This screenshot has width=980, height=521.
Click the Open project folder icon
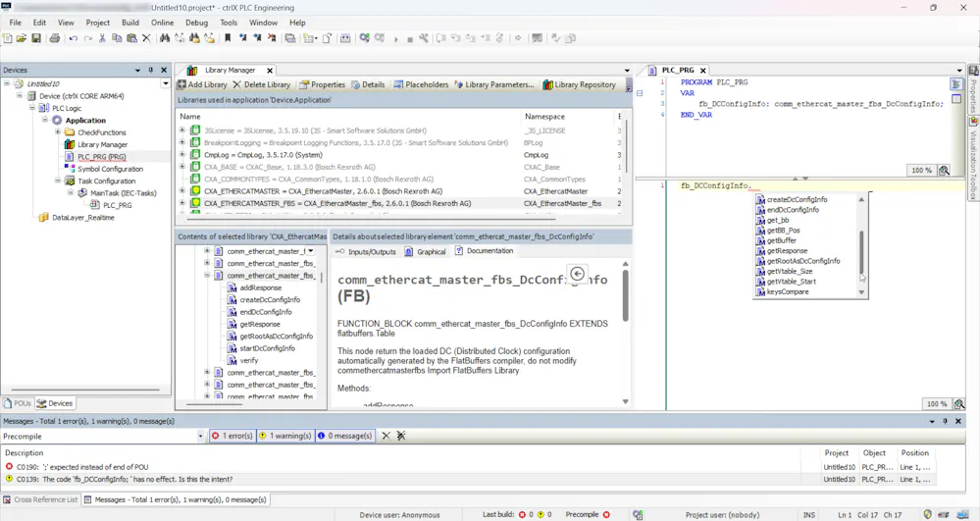(22, 38)
